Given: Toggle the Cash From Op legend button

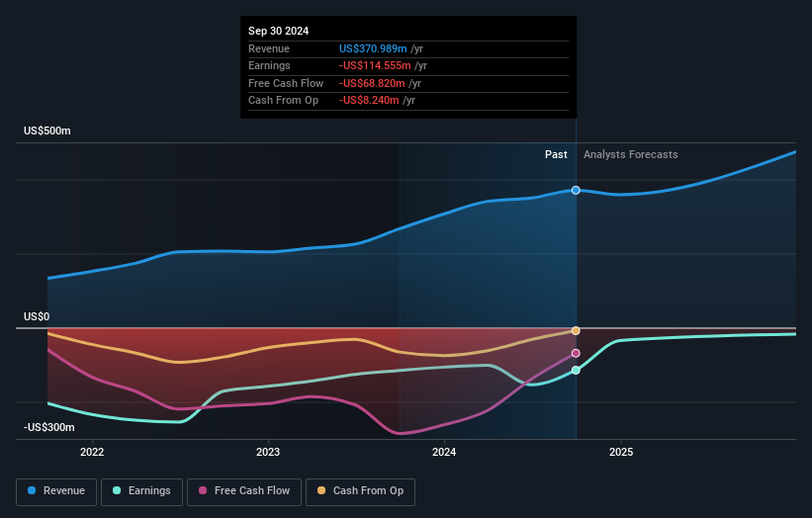Looking at the screenshot, I should tap(360, 491).
